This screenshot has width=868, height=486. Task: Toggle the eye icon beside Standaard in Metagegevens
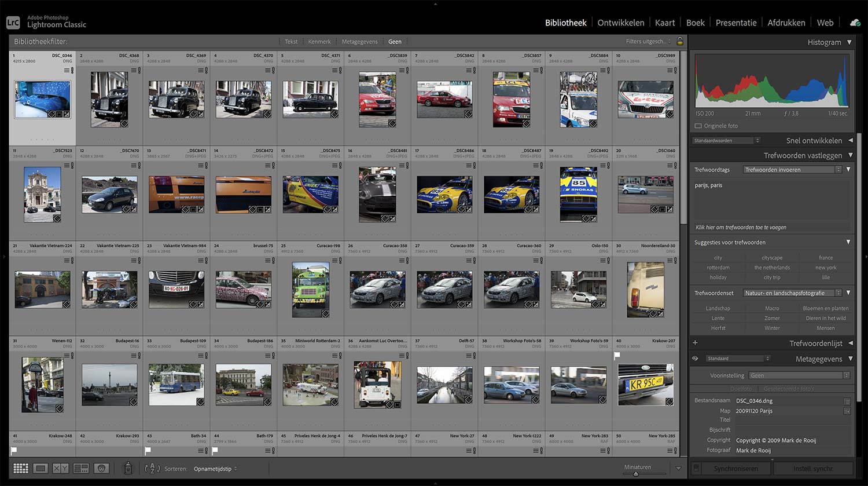[696, 359]
